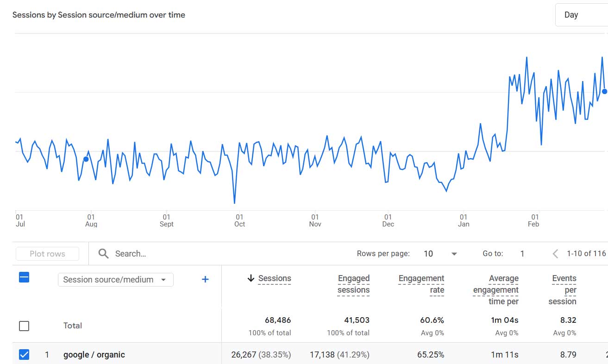This screenshot has width=608, height=364.
Task: Click the 01 Dec axis label
Action: (x=388, y=220)
